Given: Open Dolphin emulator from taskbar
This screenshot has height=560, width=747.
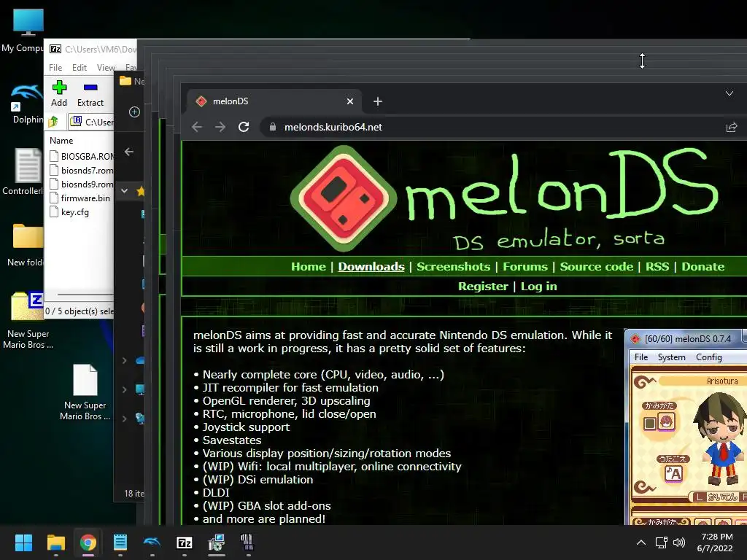Looking at the screenshot, I should [152, 542].
